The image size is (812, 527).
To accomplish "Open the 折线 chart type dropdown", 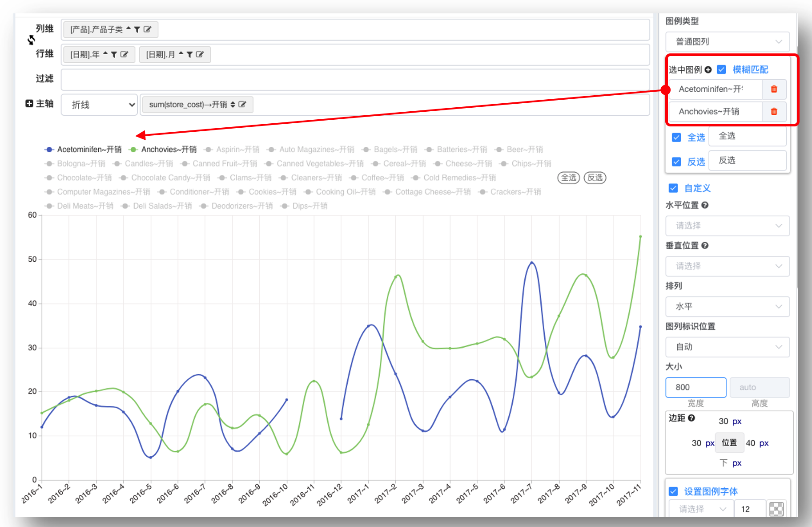I will coord(99,105).
